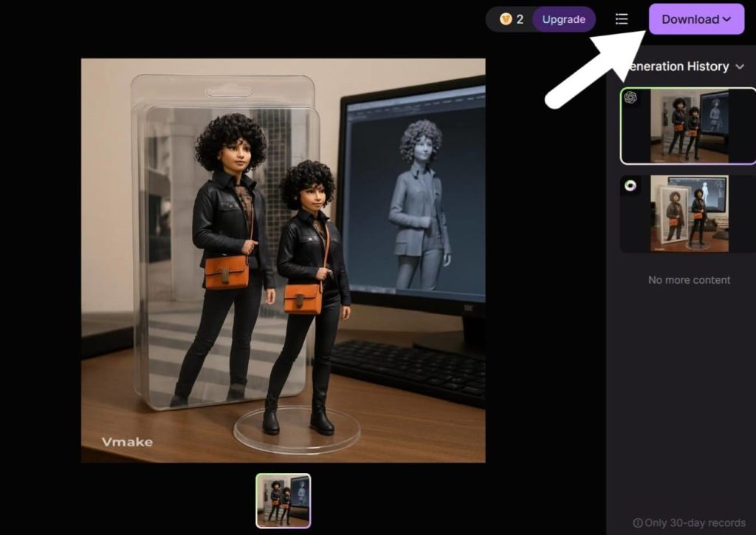Click the 'No more content' label
This screenshot has height=535, width=756.
tap(689, 280)
